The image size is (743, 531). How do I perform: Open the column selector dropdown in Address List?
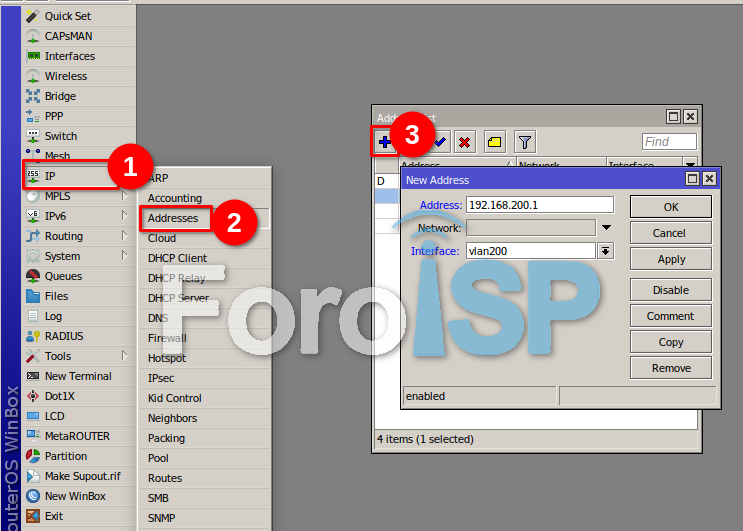pyautogui.click(x=690, y=164)
